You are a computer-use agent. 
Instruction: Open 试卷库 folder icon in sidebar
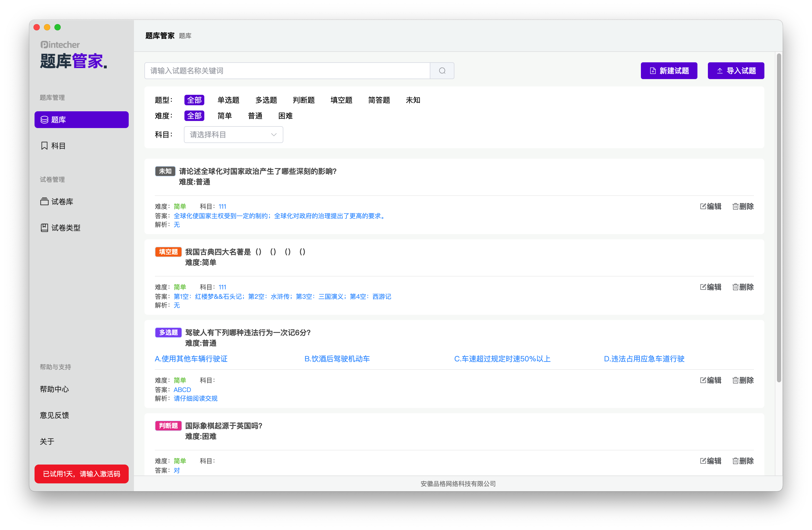[44, 201]
